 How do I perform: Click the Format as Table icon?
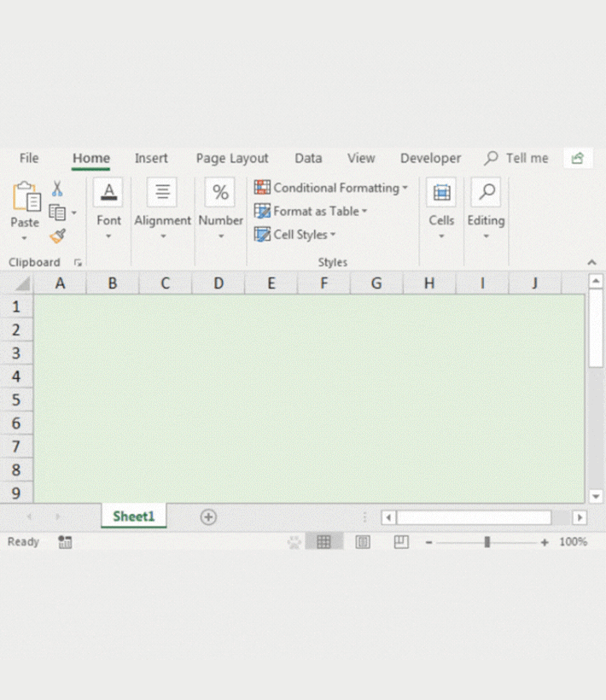pyautogui.click(x=262, y=211)
